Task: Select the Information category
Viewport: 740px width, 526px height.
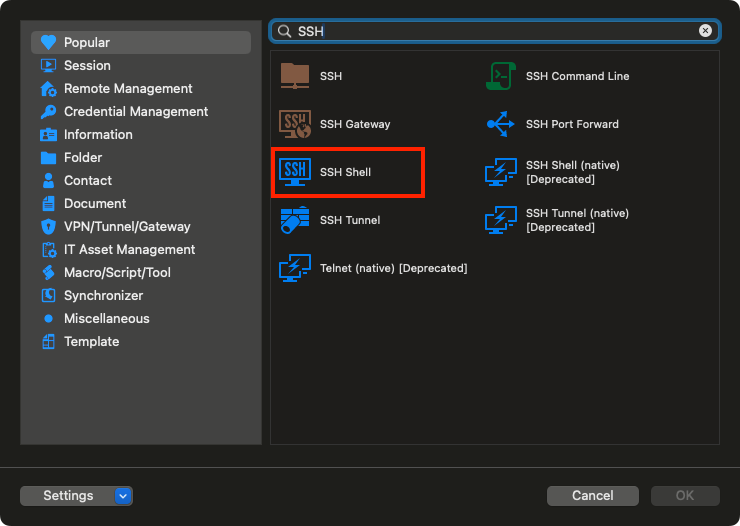Action: 141,135
